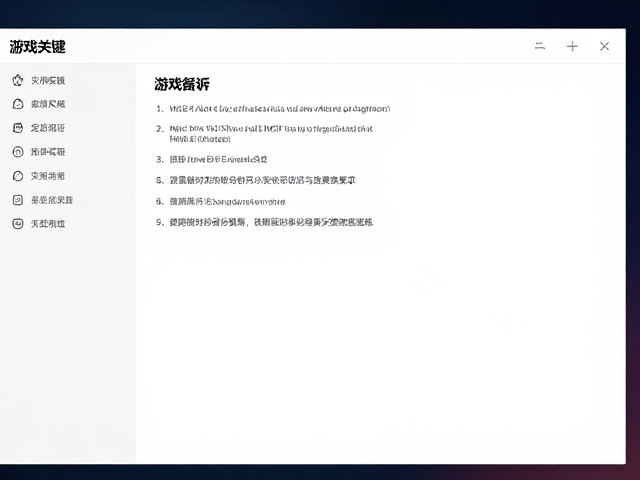The height and width of the screenshot is (480, 640).
Task: Open the longest sidebar menu label with five characters
Action: tap(52, 200)
